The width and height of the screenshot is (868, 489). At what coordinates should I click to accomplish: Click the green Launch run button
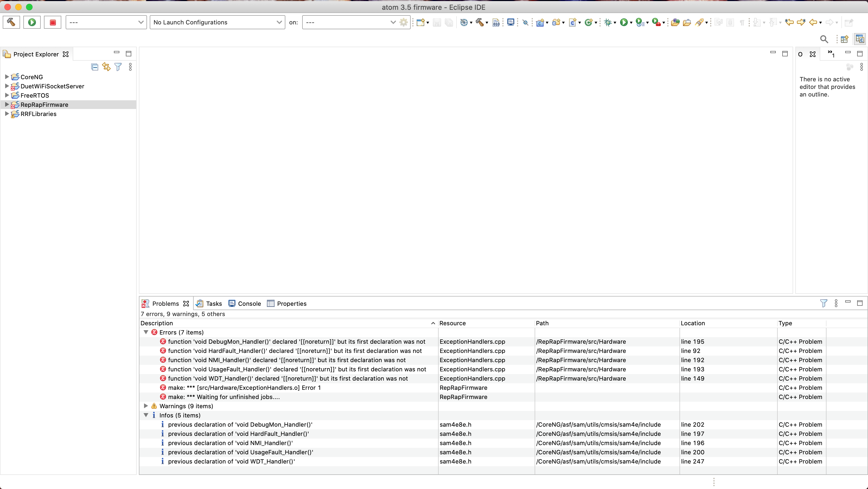pos(32,22)
